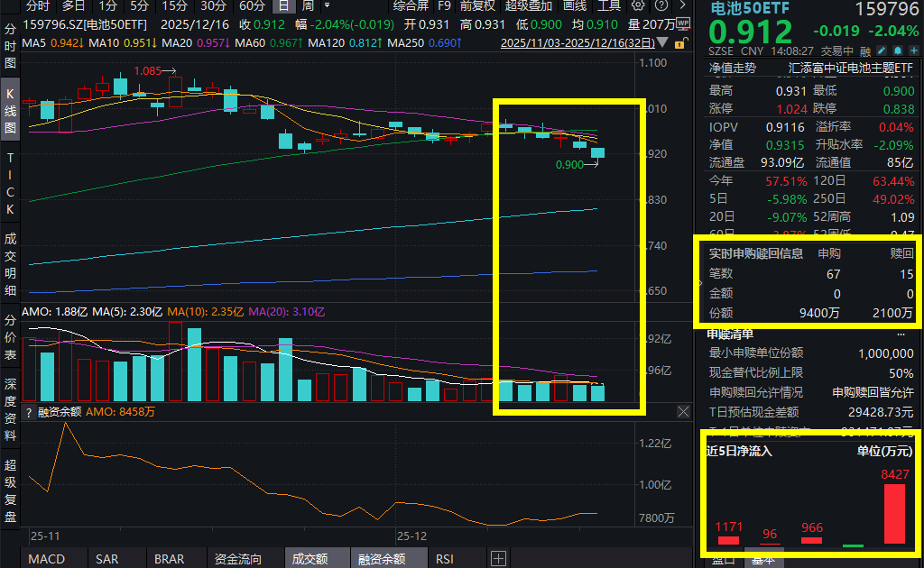Click the WP icon at the top-right corner
The image size is (924, 568).
click(683, 23)
